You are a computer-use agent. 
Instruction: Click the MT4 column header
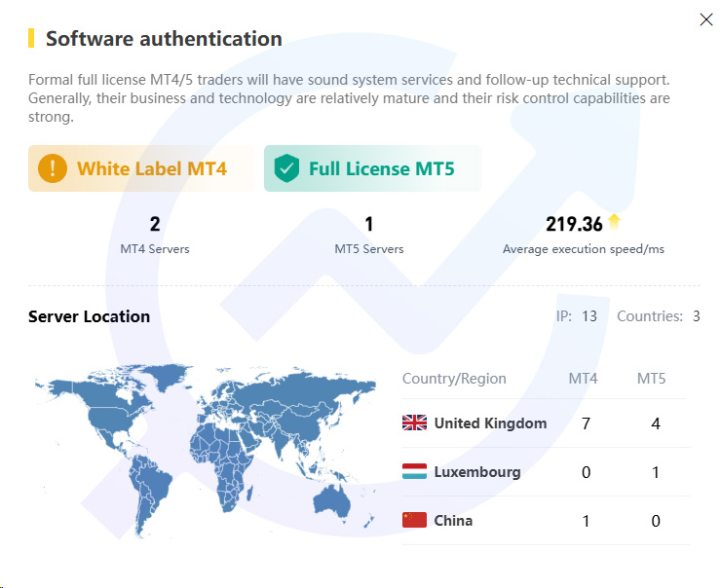point(583,379)
